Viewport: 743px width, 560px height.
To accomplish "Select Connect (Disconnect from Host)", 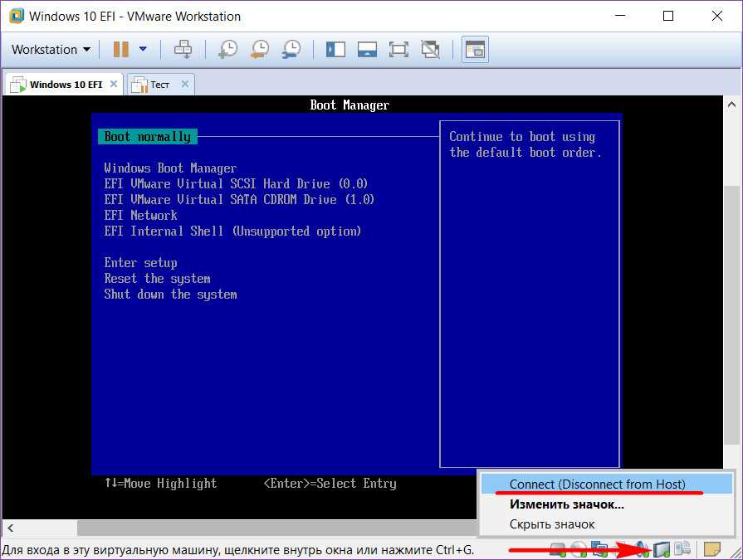I will click(597, 485).
